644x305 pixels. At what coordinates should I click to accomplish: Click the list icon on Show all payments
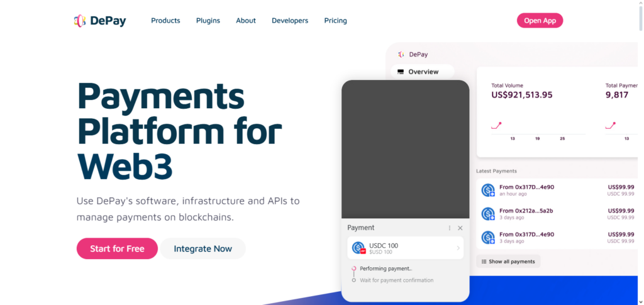484,262
